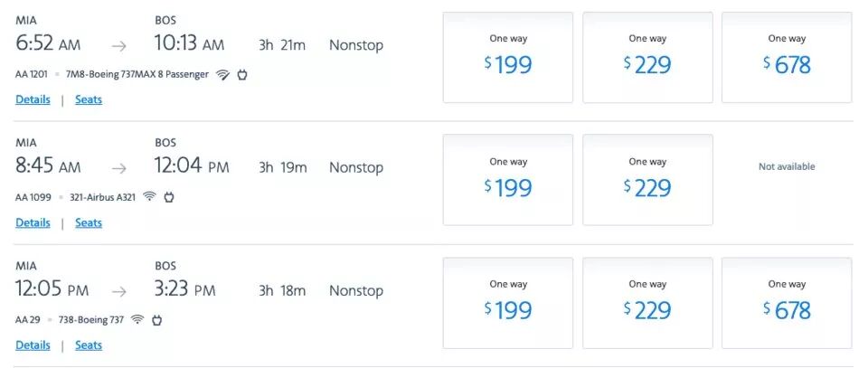Click Wi-Fi icon for flight AA 1201
The image size is (868, 368).
pos(222,74)
